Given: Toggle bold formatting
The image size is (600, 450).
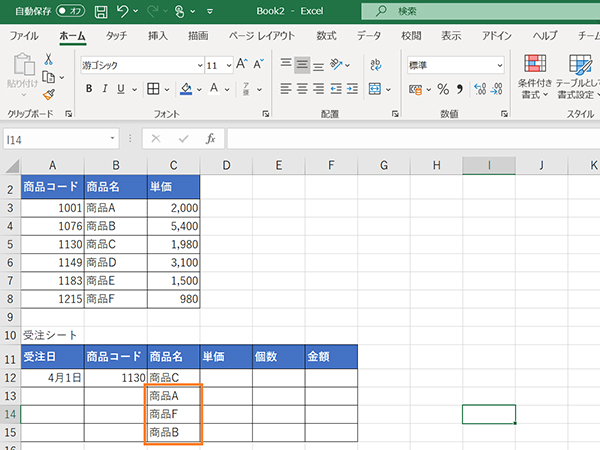Looking at the screenshot, I should click(x=89, y=89).
